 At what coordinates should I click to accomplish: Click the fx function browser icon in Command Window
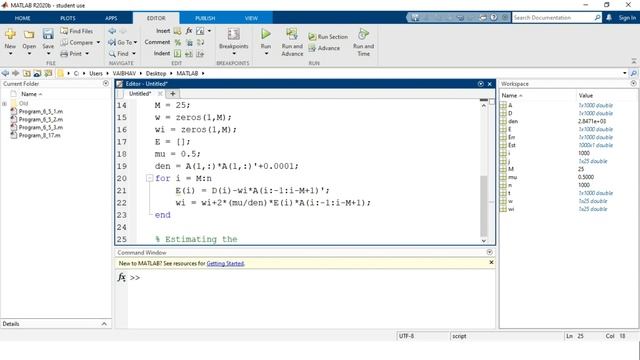click(x=121, y=277)
